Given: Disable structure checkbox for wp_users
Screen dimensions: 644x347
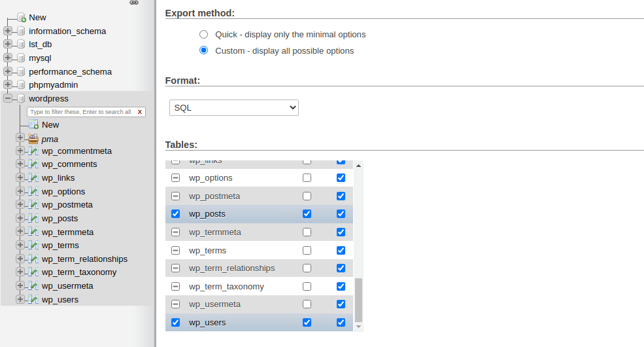Looking at the screenshot, I should coord(307,322).
